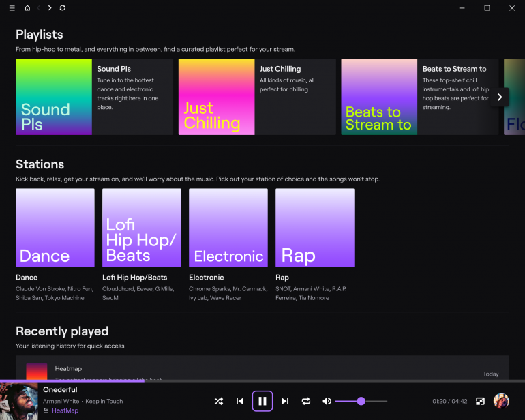Toggle shuffle playback
Image resolution: width=525 pixels, height=420 pixels.
(218, 402)
